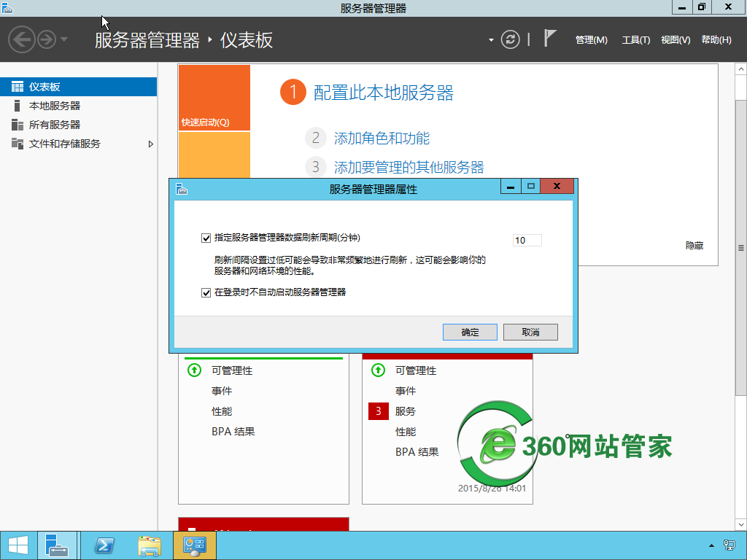Expand the 文件和存储服务 submenu arrow
Image resolution: width=747 pixels, height=560 pixels.
[150, 144]
